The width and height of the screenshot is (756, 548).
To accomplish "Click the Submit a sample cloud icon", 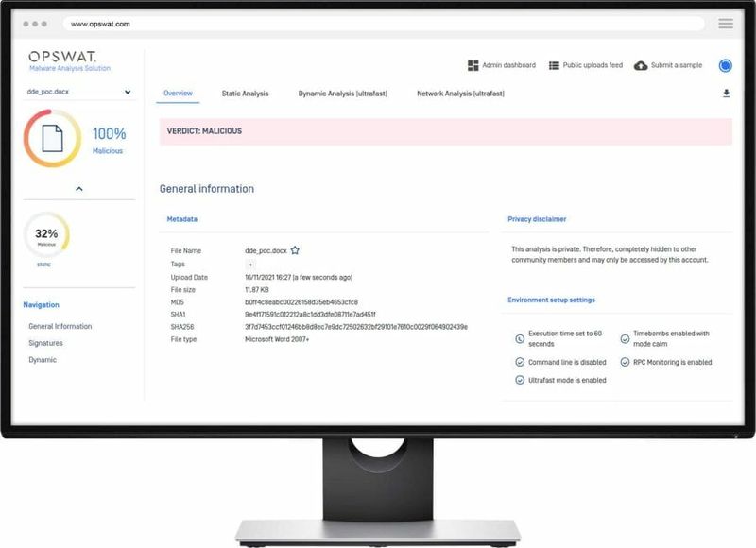I will pyautogui.click(x=641, y=65).
